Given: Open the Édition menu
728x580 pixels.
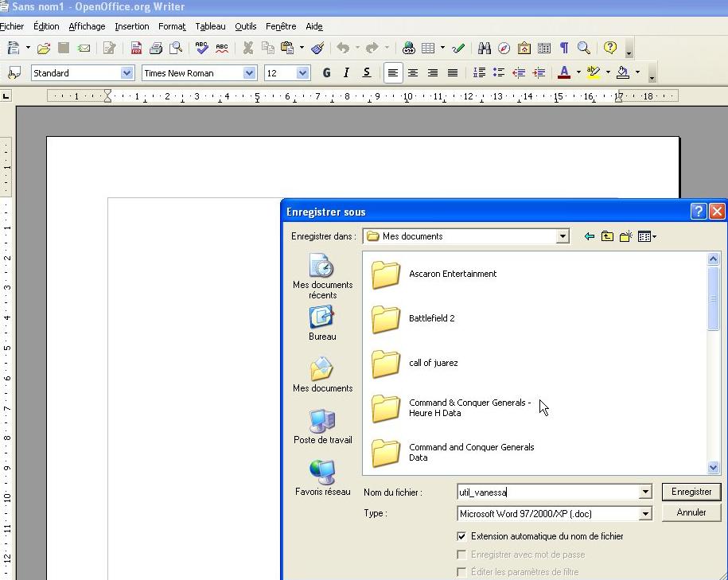Looking at the screenshot, I should click(x=46, y=26).
